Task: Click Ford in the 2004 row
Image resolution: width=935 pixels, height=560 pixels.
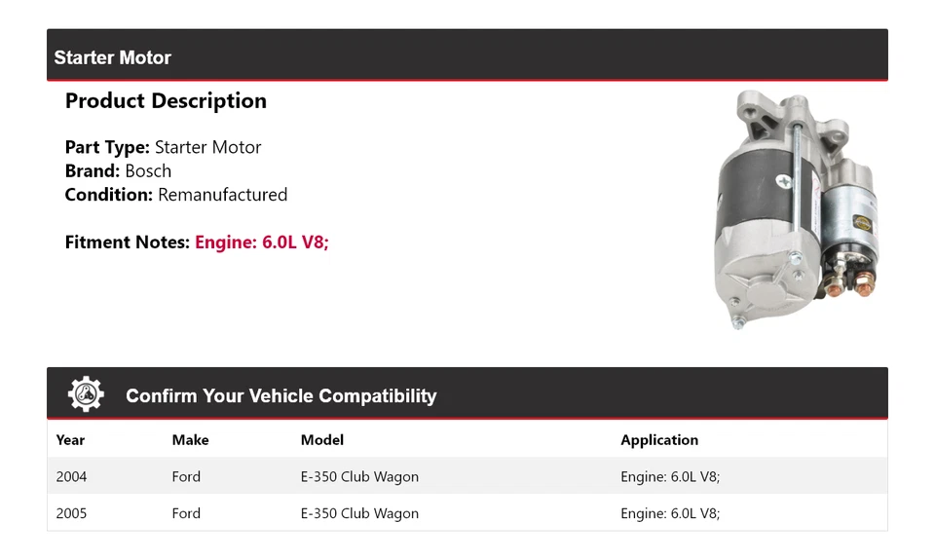Action: [186, 477]
